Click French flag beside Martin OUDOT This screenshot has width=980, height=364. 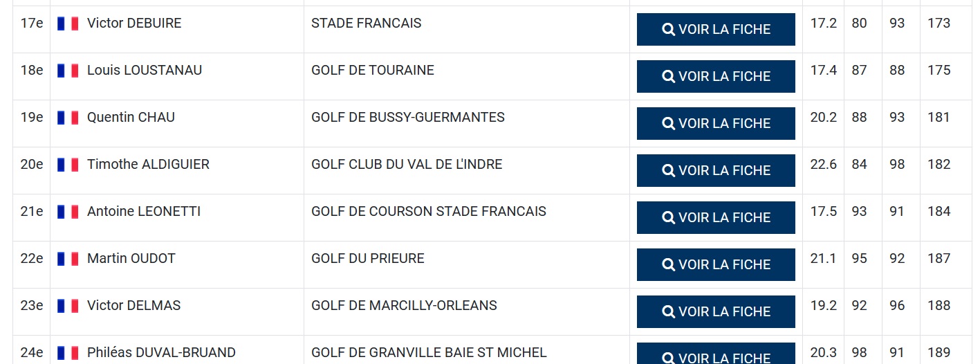[68, 259]
